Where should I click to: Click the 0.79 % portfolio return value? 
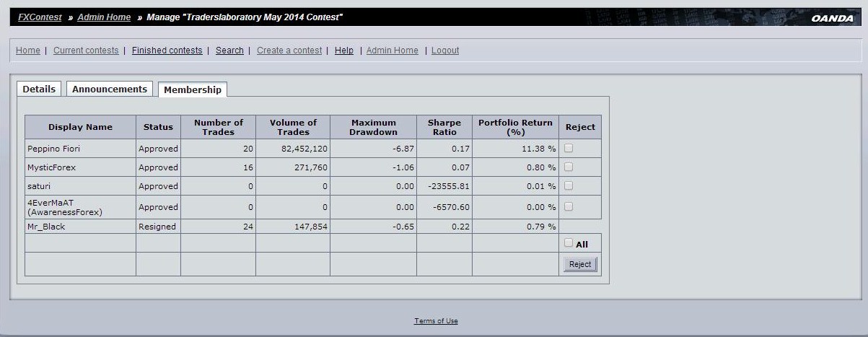coord(540,227)
